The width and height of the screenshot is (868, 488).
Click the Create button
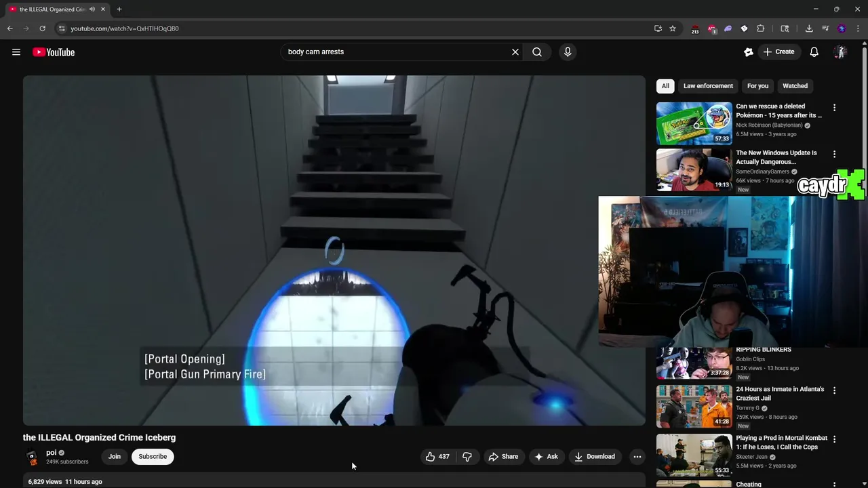click(778, 52)
